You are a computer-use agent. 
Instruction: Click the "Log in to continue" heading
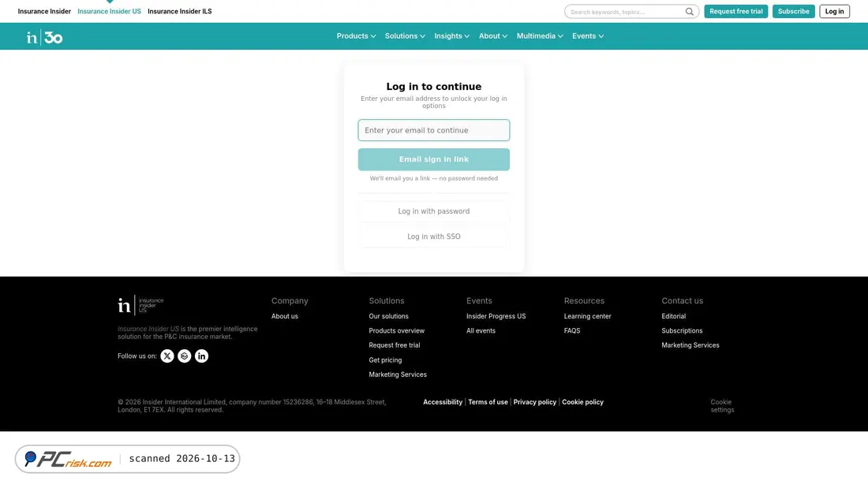coord(433,87)
